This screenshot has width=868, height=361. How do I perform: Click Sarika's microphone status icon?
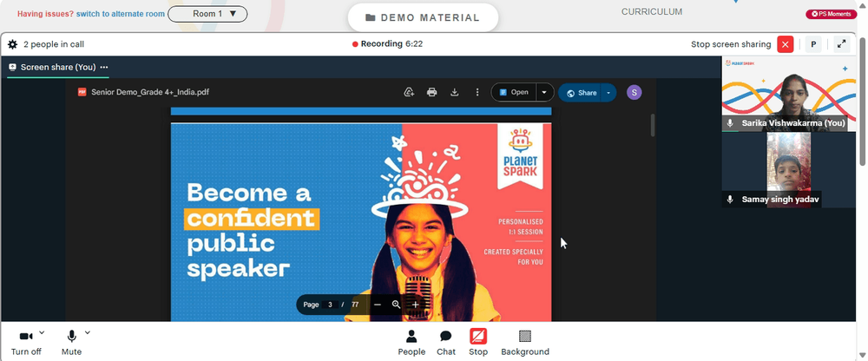click(731, 123)
